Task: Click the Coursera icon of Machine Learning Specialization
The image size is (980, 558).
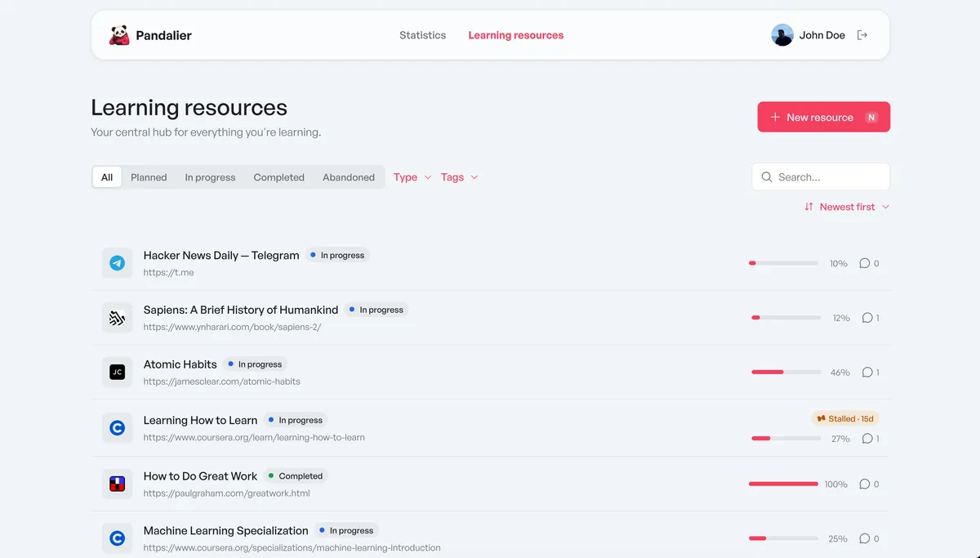Action: pyautogui.click(x=117, y=538)
